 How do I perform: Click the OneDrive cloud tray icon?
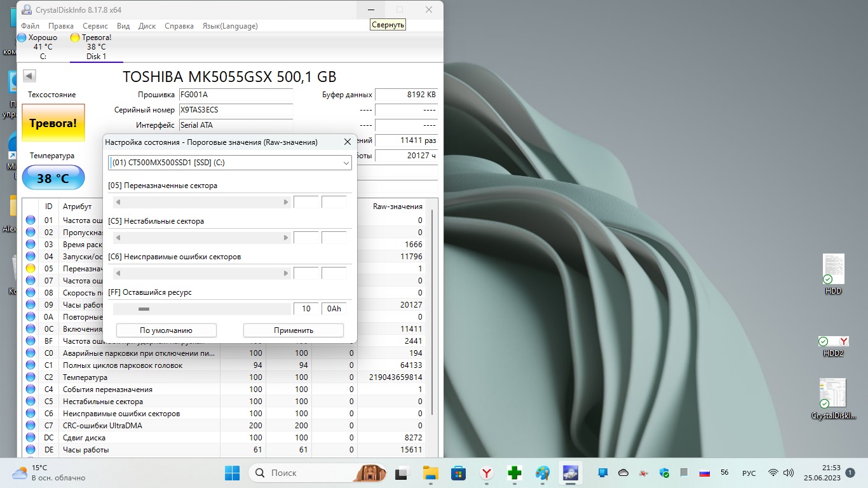[x=623, y=473]
